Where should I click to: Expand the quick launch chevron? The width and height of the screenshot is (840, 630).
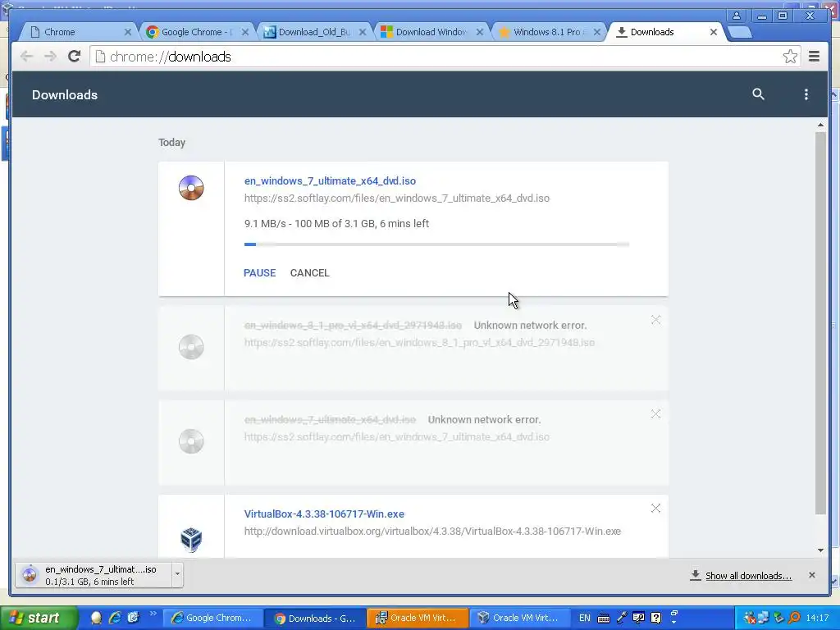click(152, 614)
